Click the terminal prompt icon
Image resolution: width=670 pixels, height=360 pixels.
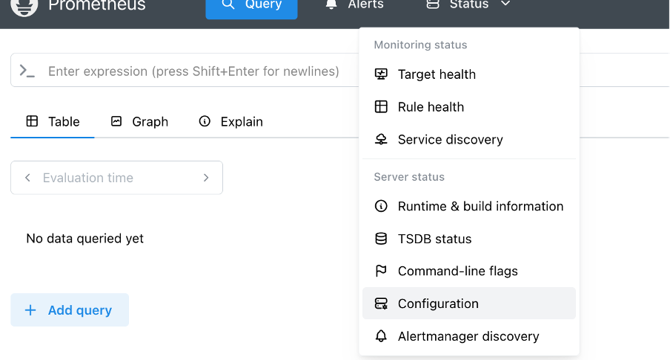27,71
